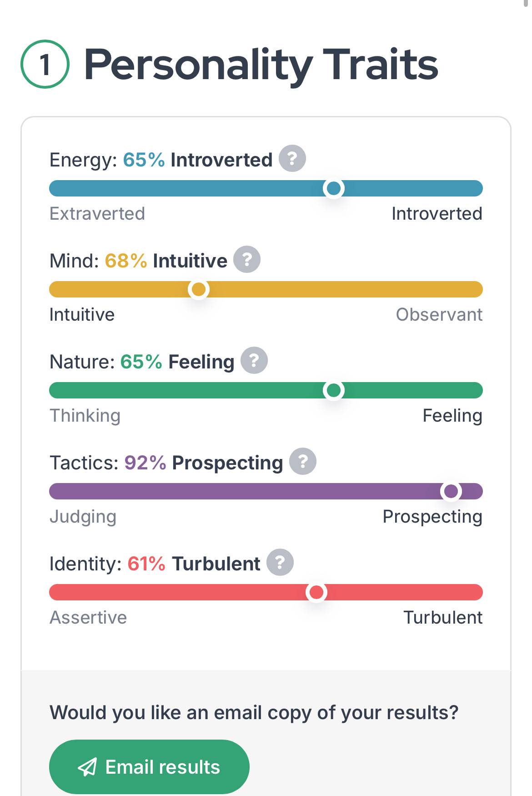Click the Personality Traits heading
The height and width of the screenshot is (796, 532).
261,65
